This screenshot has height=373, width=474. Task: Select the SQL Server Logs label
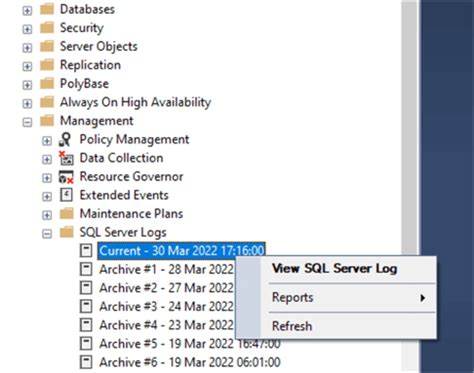pos(123,232)
